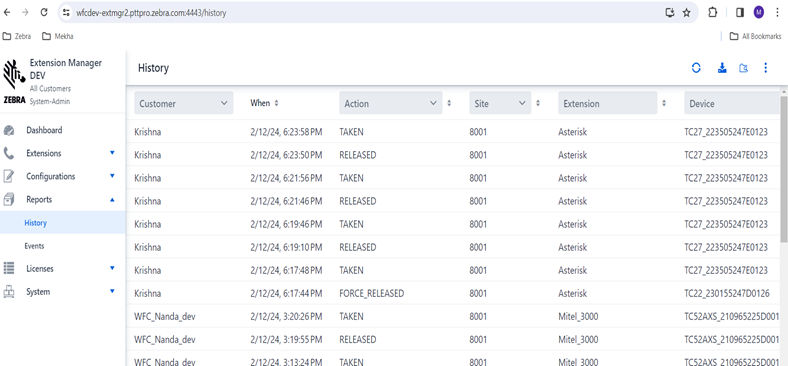
Task: Click the System-Admin role label
Action: coord(50,101)
